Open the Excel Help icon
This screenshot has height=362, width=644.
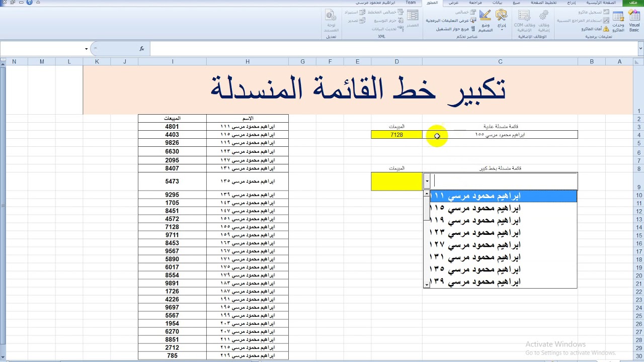tap(29, 3)
